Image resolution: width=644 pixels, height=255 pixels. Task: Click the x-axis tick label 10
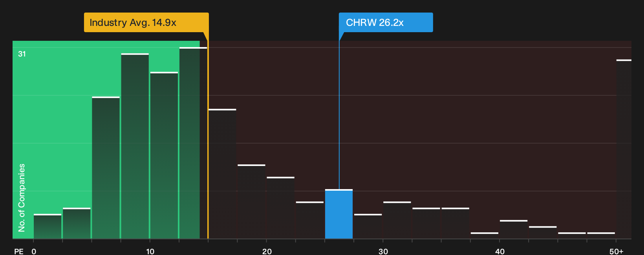pyautogui.click(x=150, y=251)
